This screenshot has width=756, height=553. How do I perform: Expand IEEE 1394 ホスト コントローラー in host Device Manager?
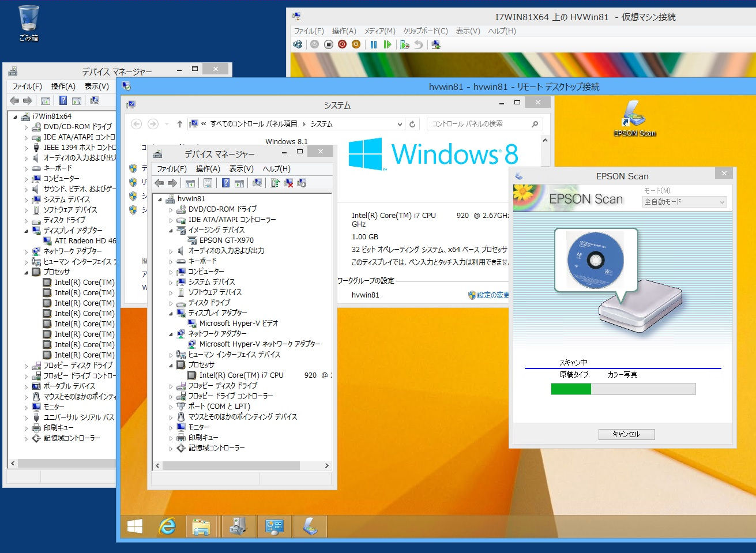point(27,148)
